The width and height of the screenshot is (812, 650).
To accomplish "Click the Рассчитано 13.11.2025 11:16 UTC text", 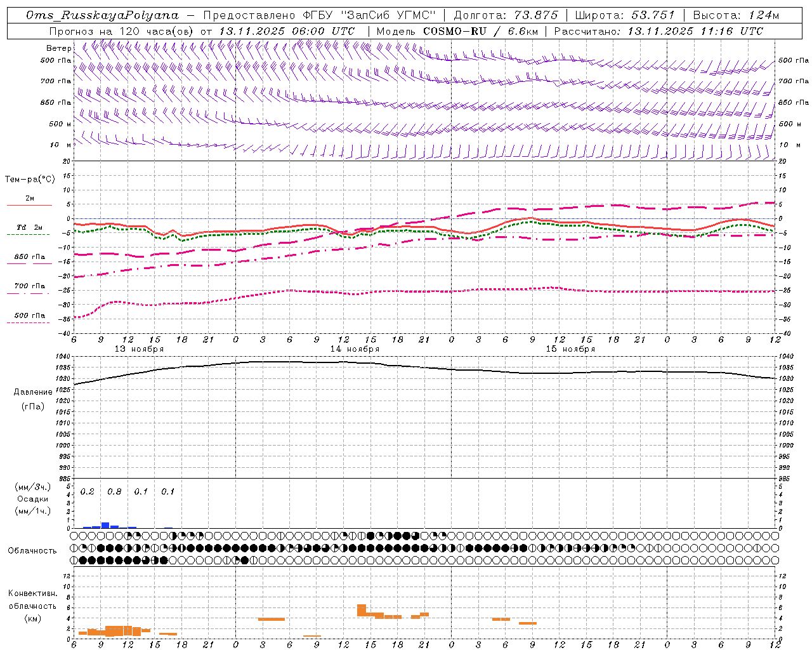I will click(658, 31).
